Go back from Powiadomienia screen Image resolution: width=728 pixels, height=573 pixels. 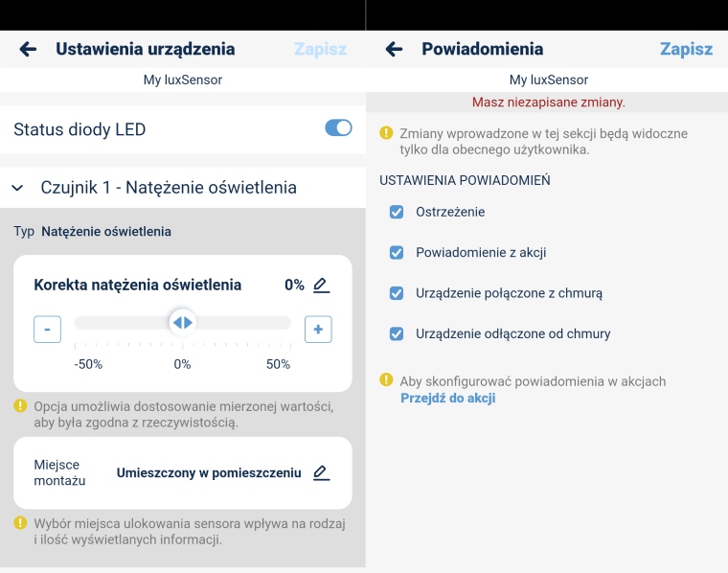(x=394, y=49)
